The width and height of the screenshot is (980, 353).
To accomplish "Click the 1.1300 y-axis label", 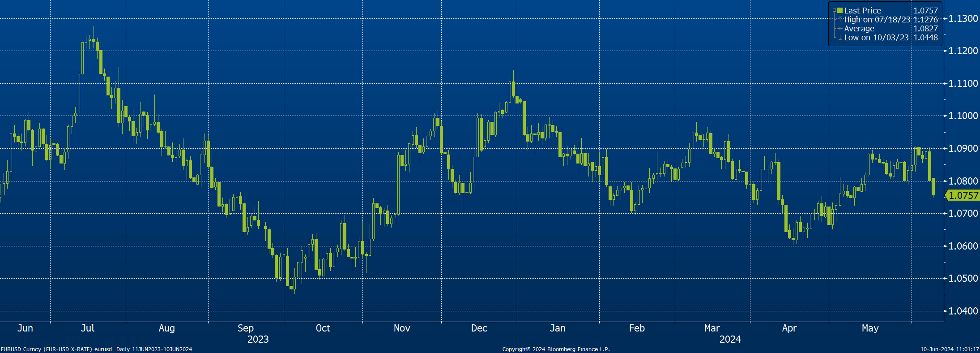I will pyautogui.click(x=963, y=18).
